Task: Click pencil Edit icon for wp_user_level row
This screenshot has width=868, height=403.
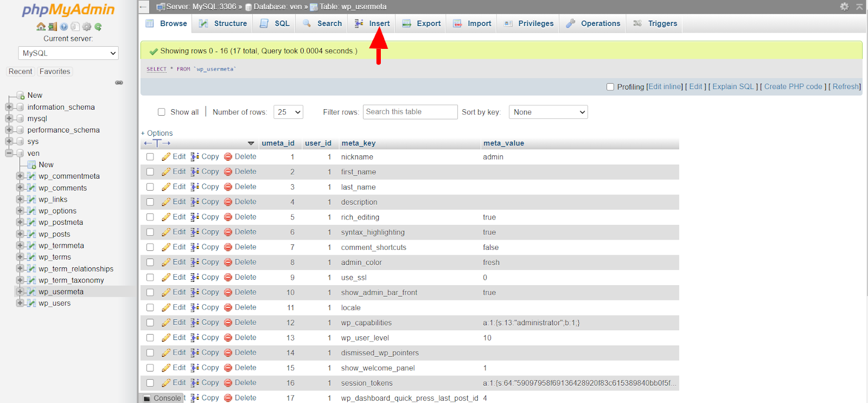Action: point(166,338)
